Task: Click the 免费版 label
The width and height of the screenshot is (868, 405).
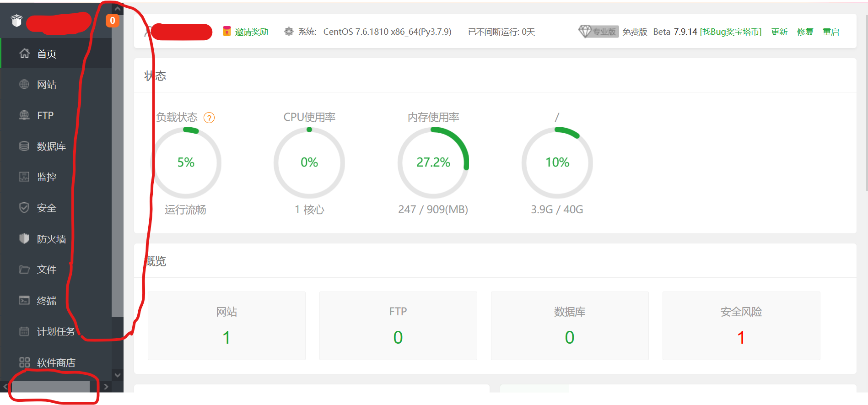Action: click(635, 32)
